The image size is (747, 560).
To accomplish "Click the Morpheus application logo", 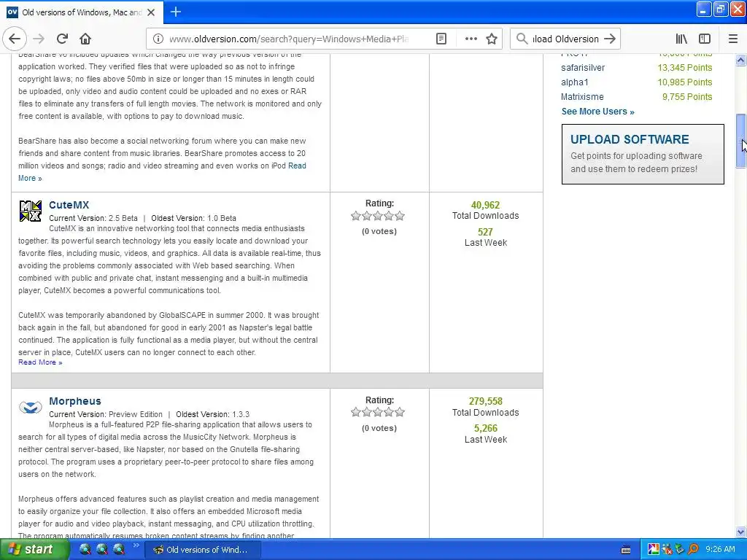I will (30, 408).
